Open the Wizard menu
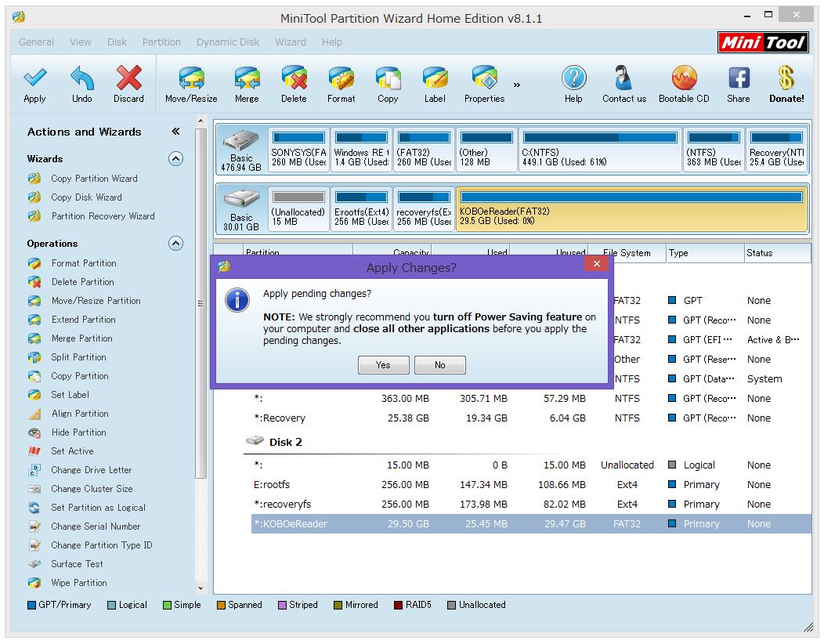 pyautogui.click(x=291, y=42)
